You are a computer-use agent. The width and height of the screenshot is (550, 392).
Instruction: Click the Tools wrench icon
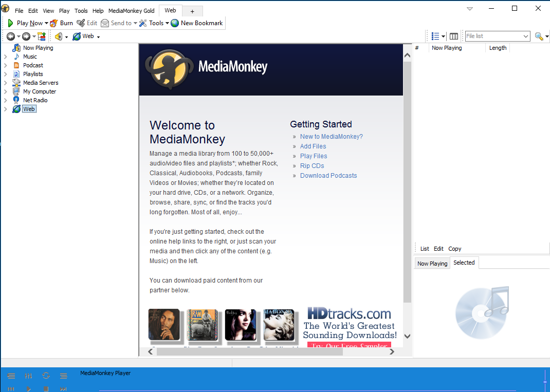pyautogui.click(x=143, y=23)
